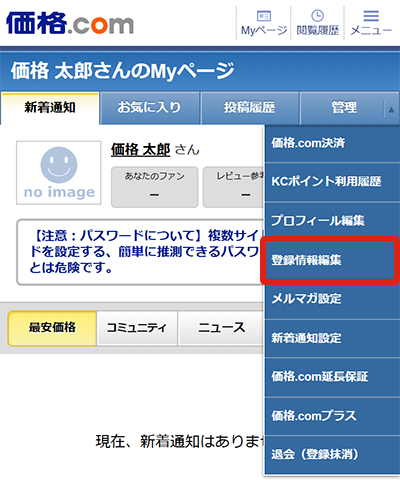The width and height of the screenshot is (400, 480).
Task: Open プロフィール編集 menu entry
Action: point(332,221)
